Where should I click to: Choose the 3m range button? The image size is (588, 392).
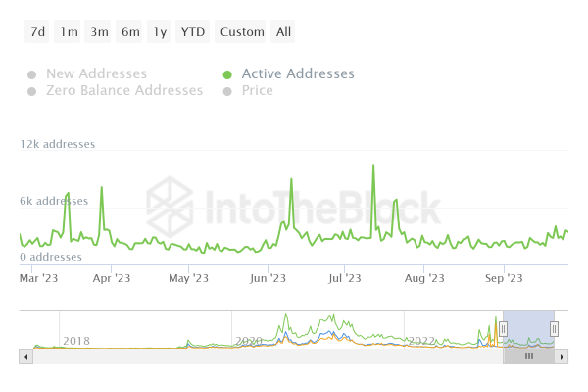(99, 32)
